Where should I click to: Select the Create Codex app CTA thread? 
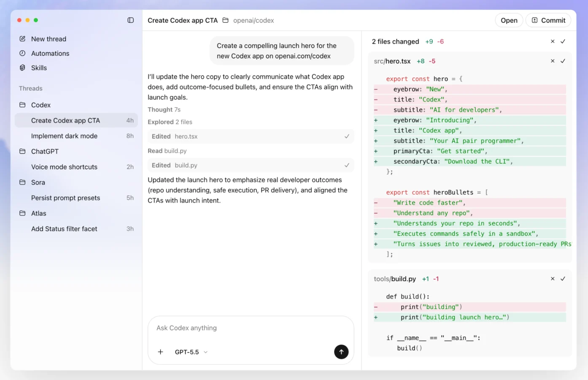point(76,120)
